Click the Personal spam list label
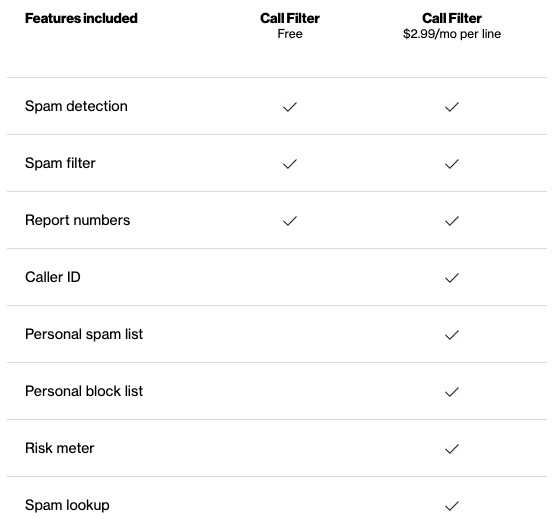This screenshot has width=555, height=528. coord(84,334)
